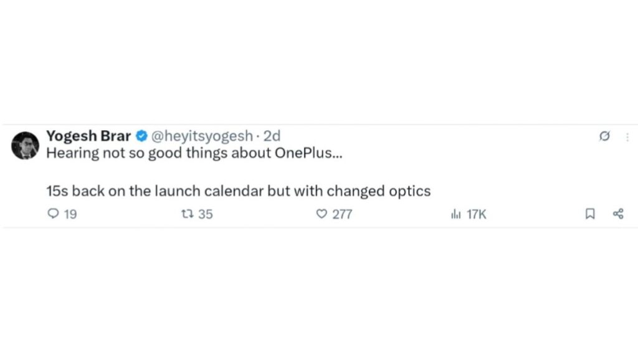Screen dimensions: 638x364
Task: Open the three-dot more options menu
Action: pos(627,138)
